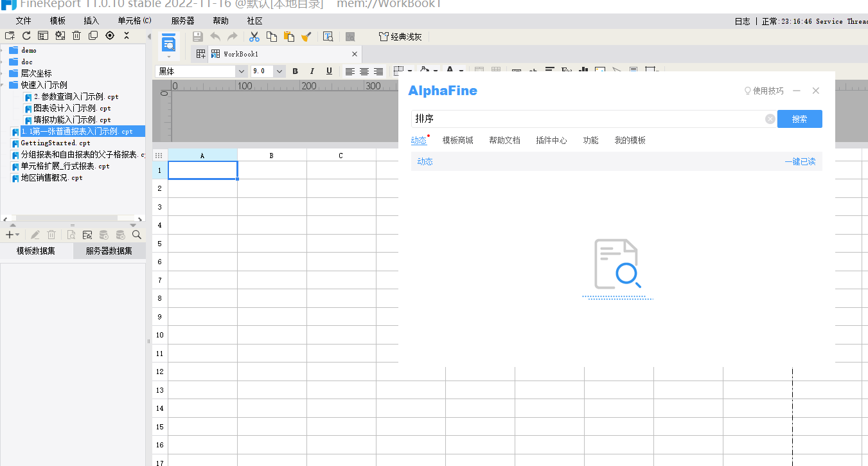
Task: Switch to the 模板商城 tab in AlphaFine
Action: pyautogui.click(x=458, y=140)
